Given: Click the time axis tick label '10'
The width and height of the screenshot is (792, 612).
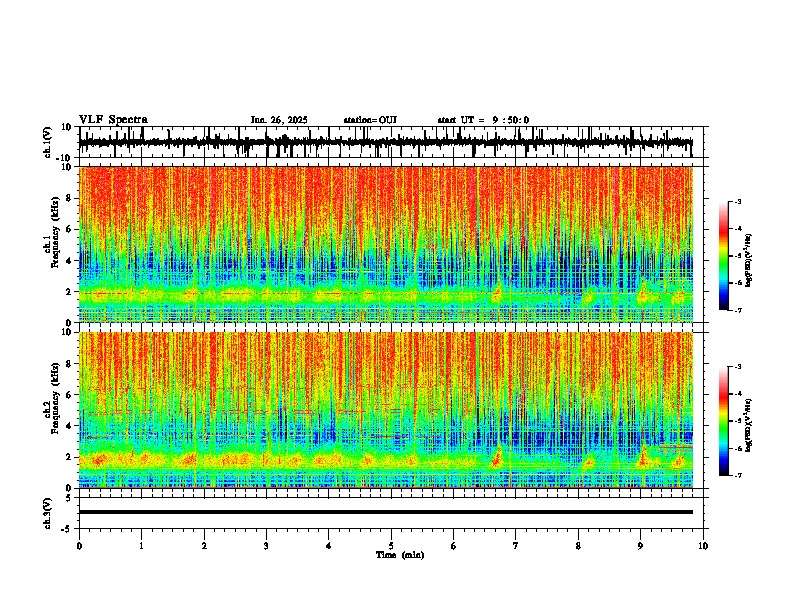Looking at the screenshot, I should (x=703, y=546).
